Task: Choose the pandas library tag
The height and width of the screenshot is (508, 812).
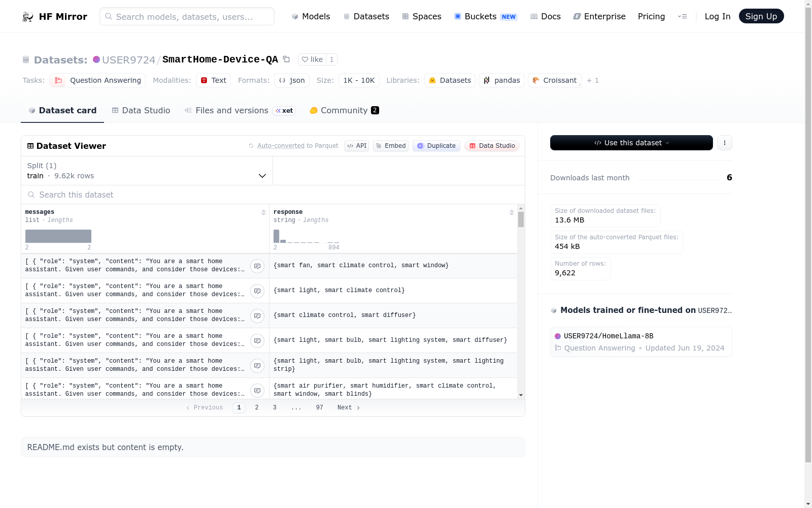Action: point(502,80)
